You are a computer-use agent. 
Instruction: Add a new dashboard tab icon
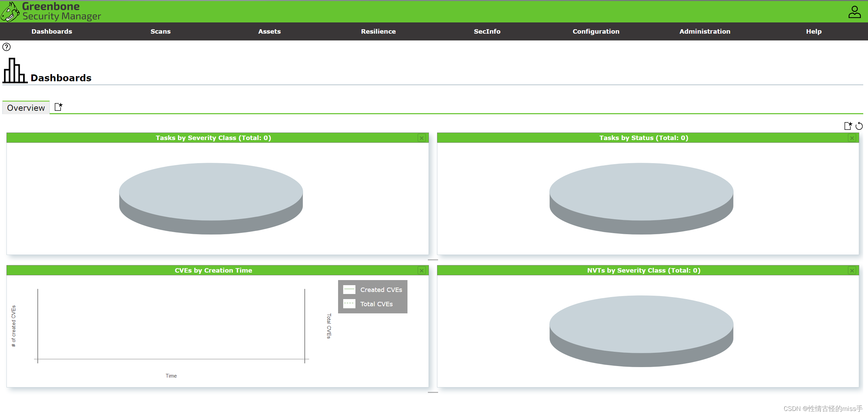coord(59,107)
